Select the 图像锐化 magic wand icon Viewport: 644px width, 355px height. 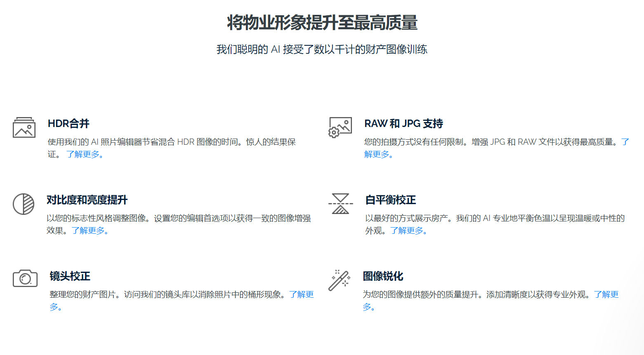tap(338, 280)
